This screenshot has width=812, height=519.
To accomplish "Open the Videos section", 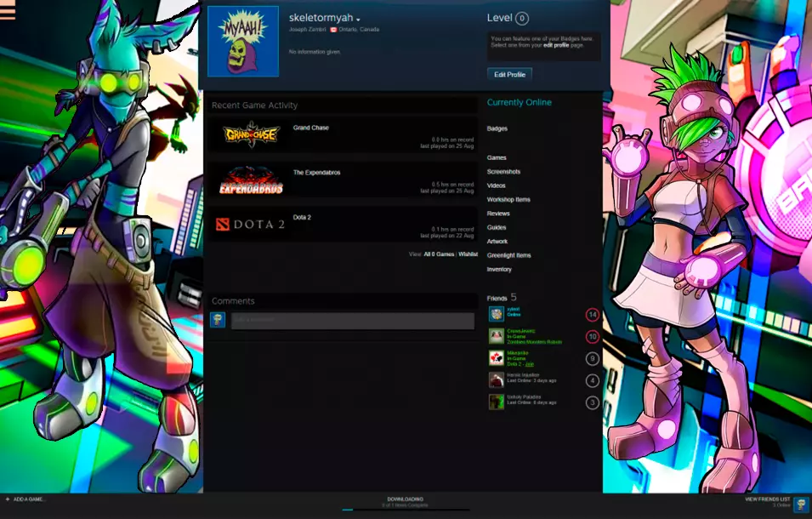I will (x=496, y=185).
